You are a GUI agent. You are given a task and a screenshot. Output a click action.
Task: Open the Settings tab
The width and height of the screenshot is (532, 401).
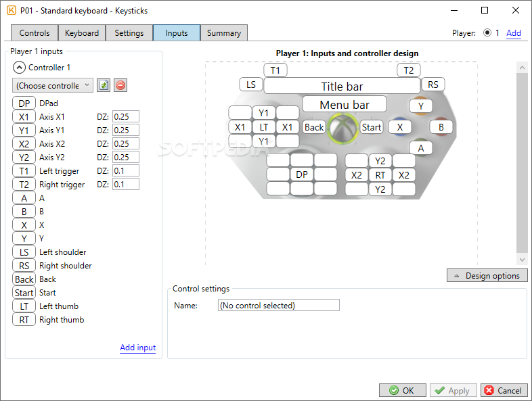129,33
